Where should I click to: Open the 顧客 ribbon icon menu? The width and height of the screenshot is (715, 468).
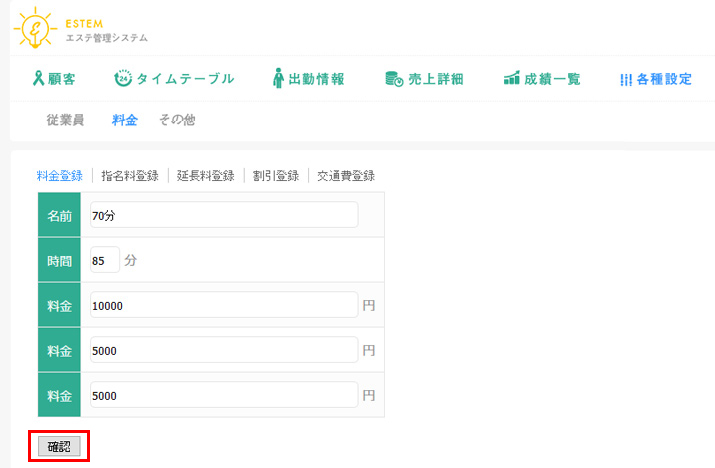(x=39, y=79)
